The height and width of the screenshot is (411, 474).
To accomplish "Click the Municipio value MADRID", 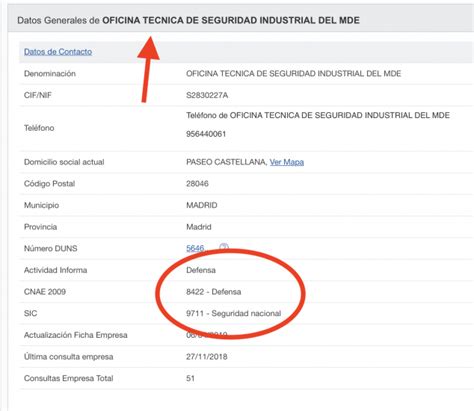I will click(202, 205).
